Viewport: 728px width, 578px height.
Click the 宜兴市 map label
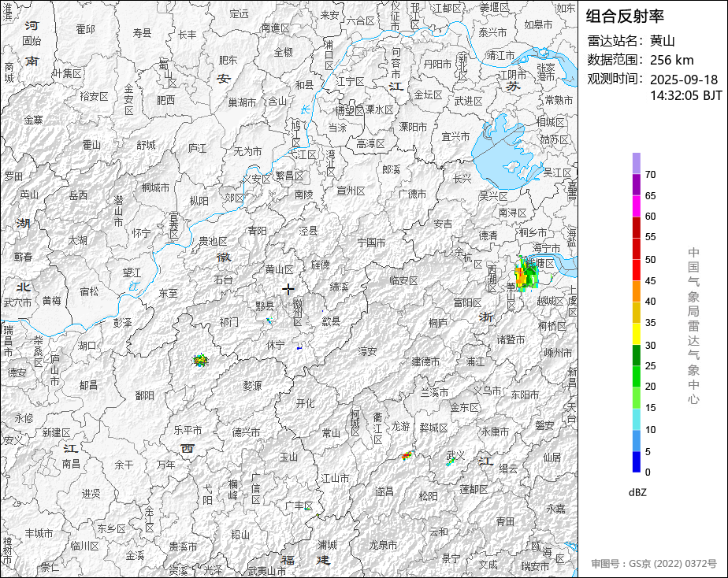point(455,136)
